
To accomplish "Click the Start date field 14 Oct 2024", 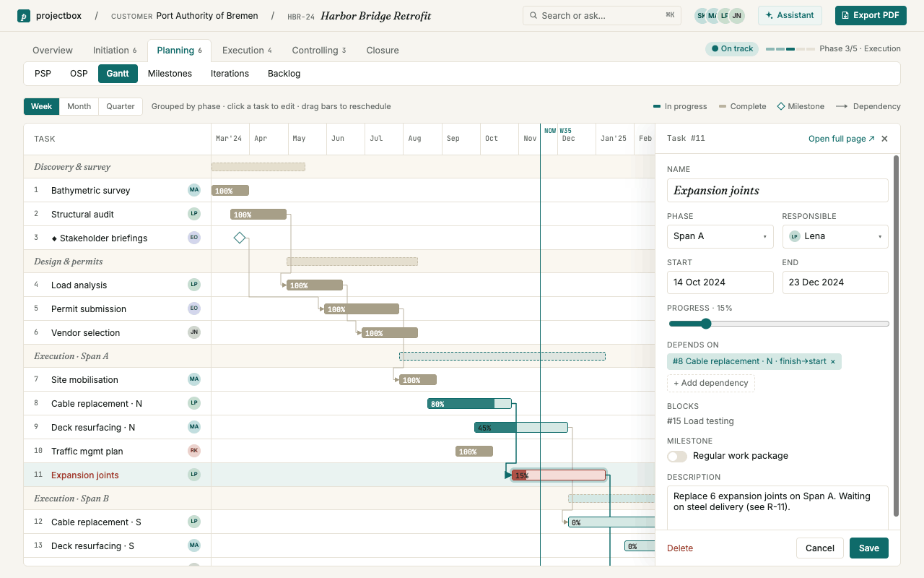I will [x=720, y=282].
